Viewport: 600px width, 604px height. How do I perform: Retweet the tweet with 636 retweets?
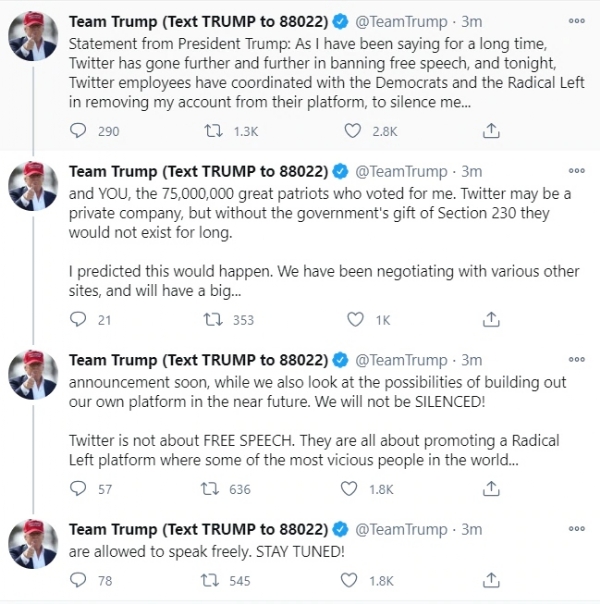pyautogui.click(x=212, y=489)
